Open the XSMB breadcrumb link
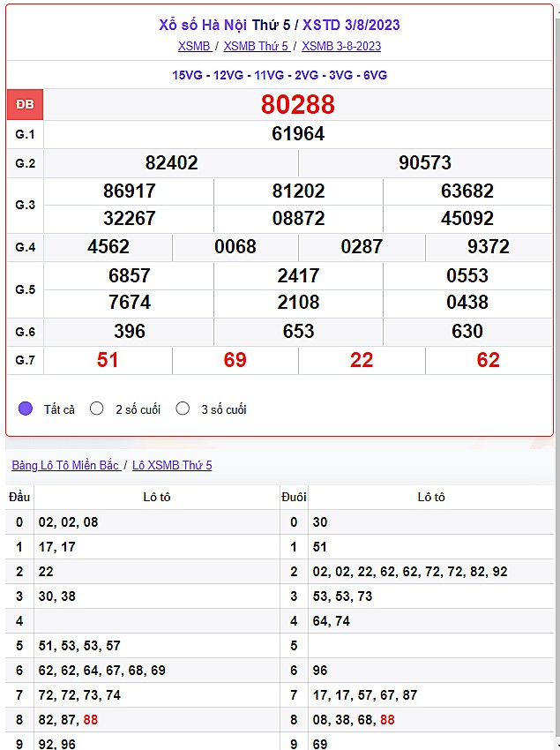This screenshot has height=750, width=560. (x=194, y=46)
